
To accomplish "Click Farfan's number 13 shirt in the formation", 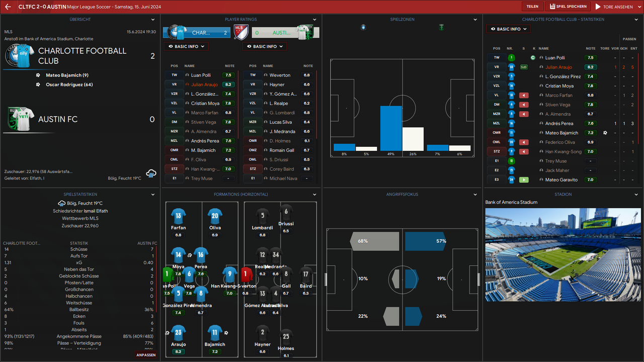I will [x=179, y=217].
